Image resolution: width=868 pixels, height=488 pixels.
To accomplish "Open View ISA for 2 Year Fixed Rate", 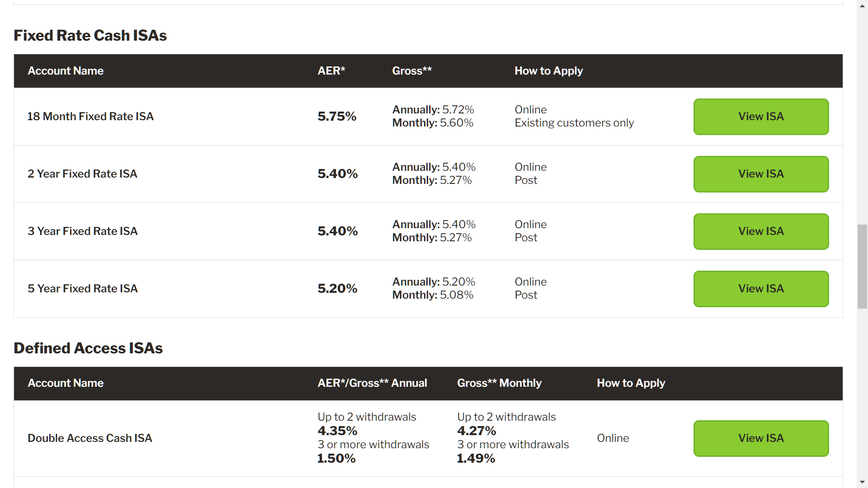I will pyautogui.click(x=761, y=174).
